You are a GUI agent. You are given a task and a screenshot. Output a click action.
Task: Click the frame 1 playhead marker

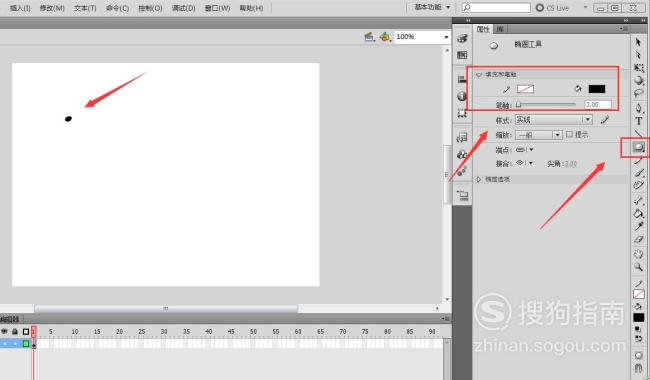click(34, 331)
